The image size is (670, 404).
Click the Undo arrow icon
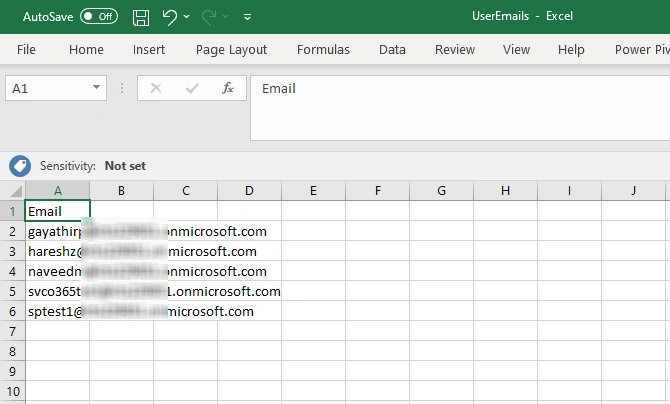[x=170, y=17]
